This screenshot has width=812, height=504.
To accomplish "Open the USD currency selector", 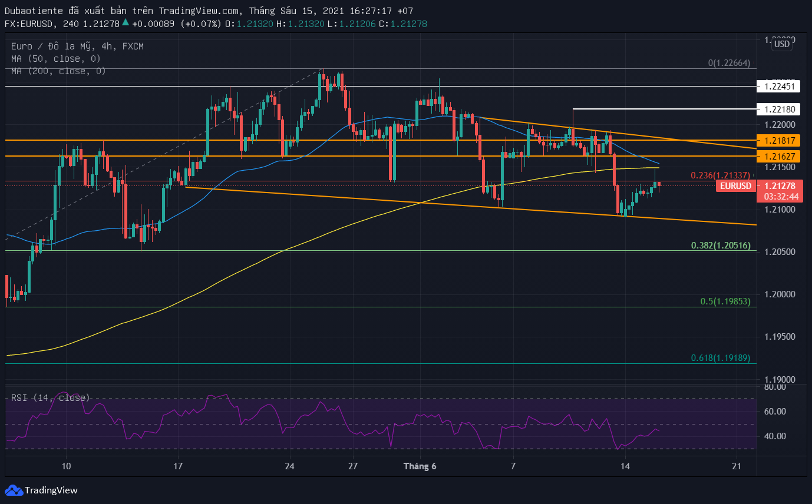I will (x=782, y=44).
